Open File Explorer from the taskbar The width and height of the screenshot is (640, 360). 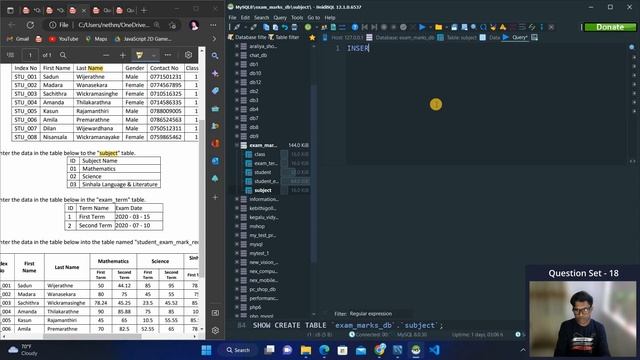click(306, 350)
